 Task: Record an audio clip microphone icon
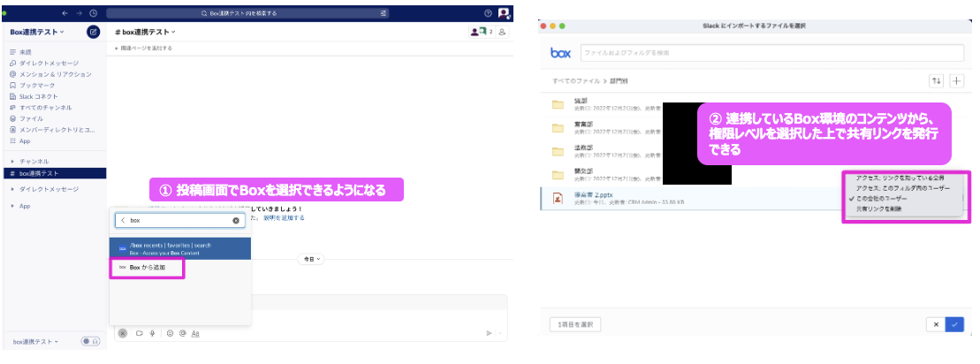pos(152,333)
